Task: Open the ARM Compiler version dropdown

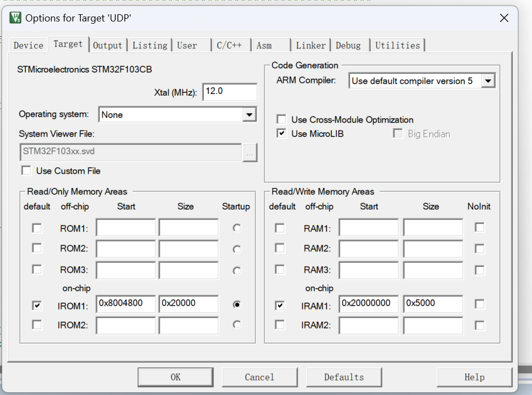Action: point(488,81)
